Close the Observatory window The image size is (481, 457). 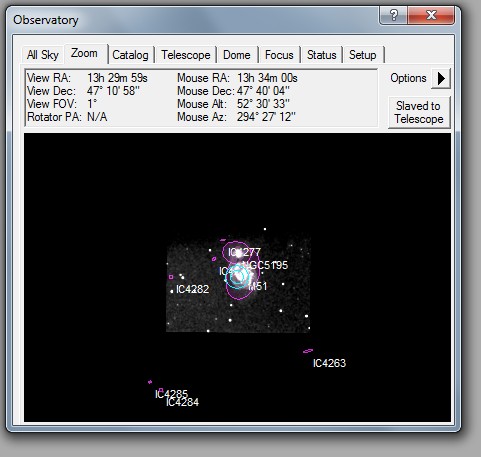[431, 15]
